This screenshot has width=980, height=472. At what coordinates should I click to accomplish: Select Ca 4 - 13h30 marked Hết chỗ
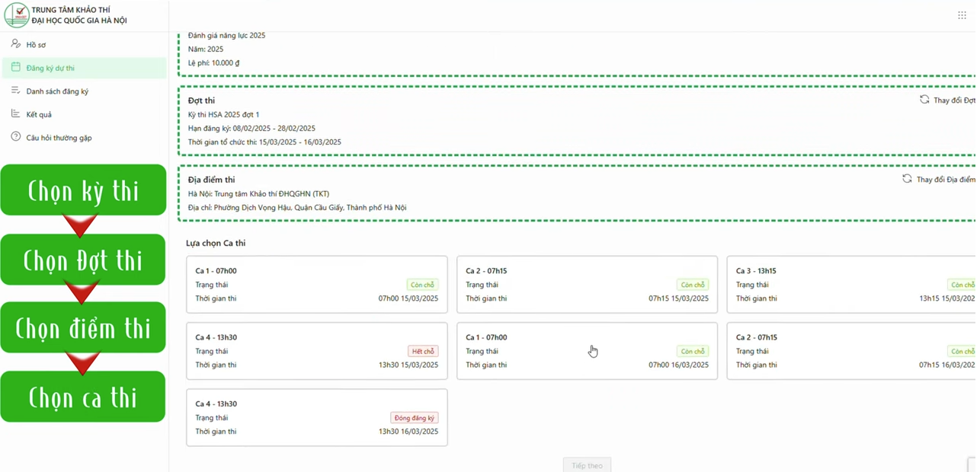pyautogui.click(x=316, y=350)
